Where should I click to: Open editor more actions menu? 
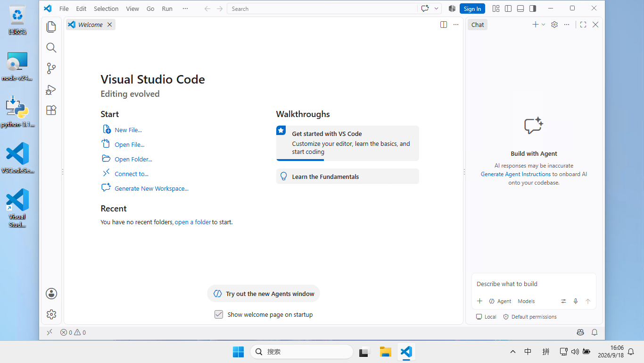tap(456, 25)
